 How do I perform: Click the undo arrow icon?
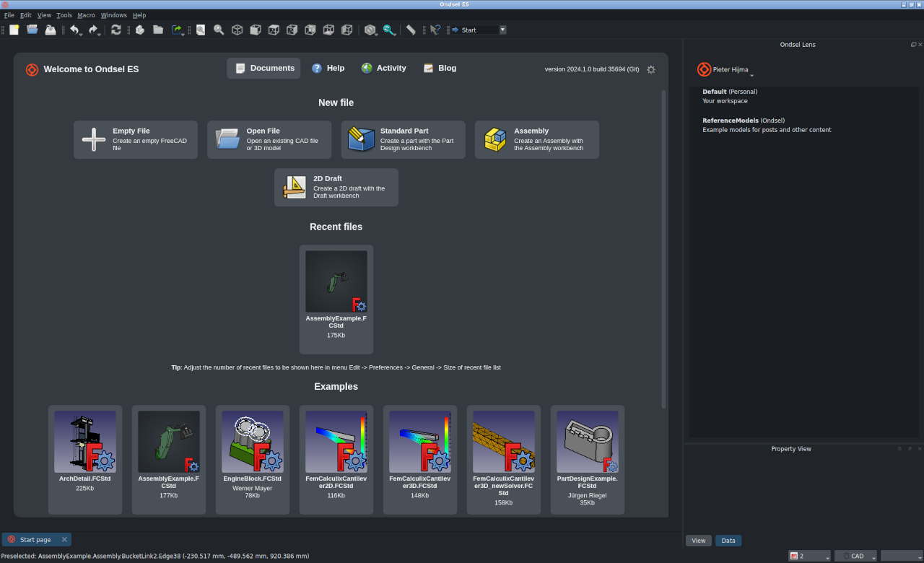(x=74, y=30)
